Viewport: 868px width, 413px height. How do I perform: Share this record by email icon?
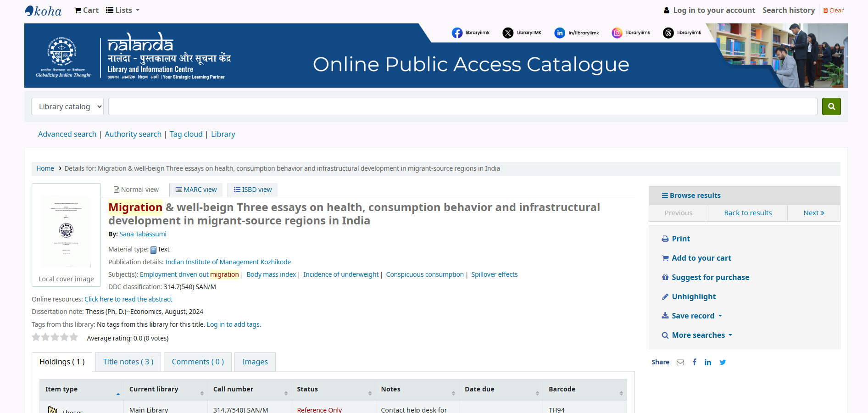tap(680, 363)
